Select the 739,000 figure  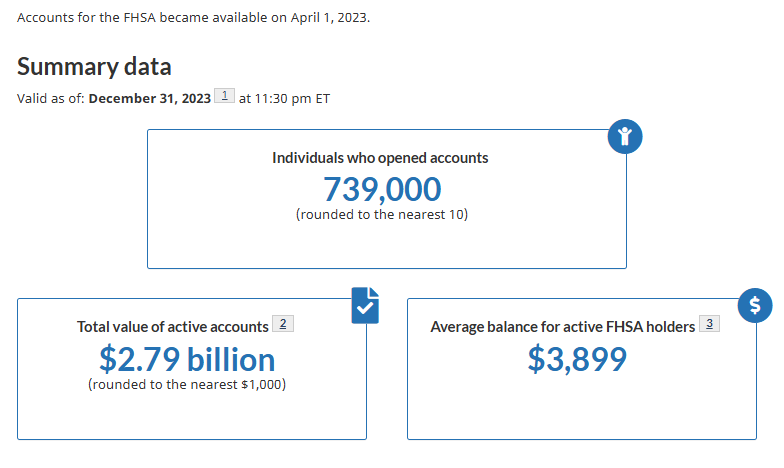pyautogui.click(x=382, y=189)
